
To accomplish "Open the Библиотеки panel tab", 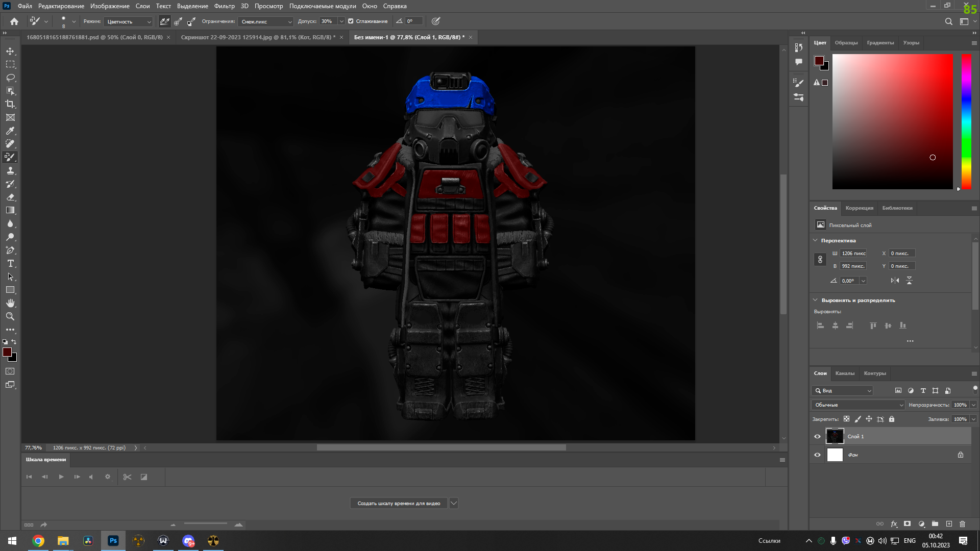I will click(x=897, y=208).
